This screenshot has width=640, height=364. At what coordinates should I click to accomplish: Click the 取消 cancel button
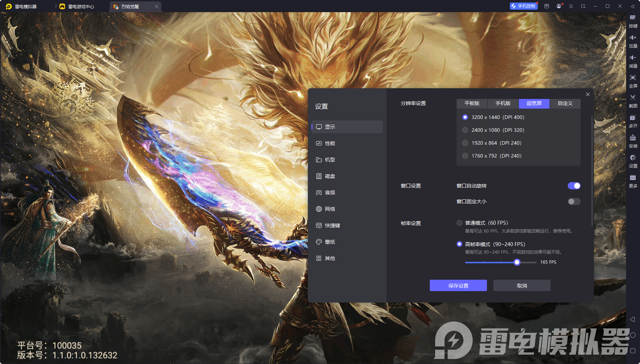522,285
